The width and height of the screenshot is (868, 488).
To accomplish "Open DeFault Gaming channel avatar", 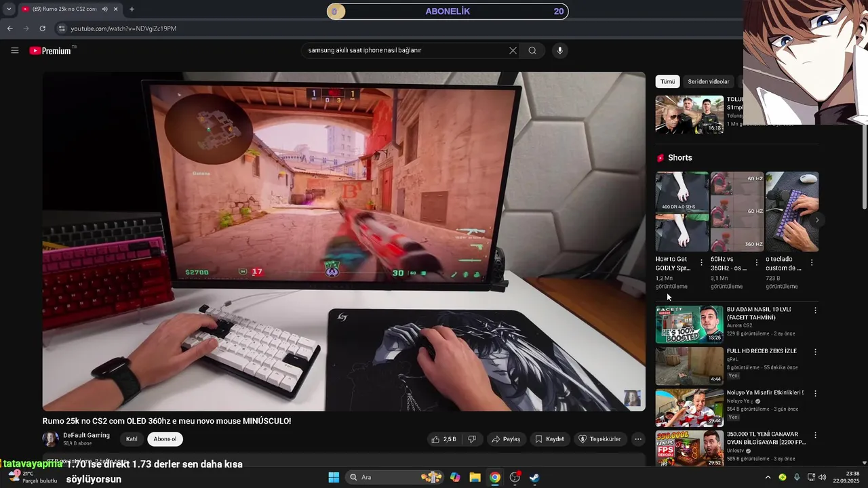I will pos(50,439).
